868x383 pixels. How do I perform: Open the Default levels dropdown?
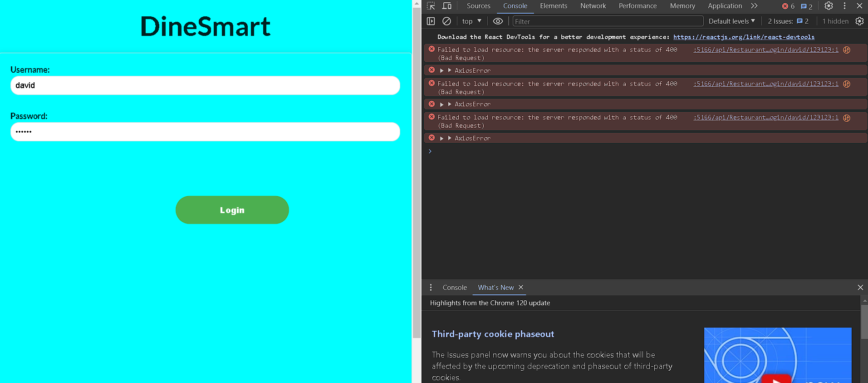point(731,21)
